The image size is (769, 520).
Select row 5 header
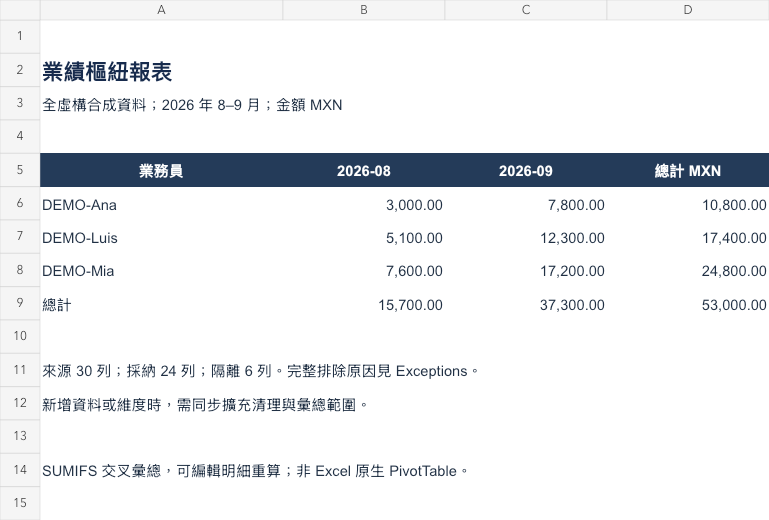pyautogui.click(x=20, y=170)
